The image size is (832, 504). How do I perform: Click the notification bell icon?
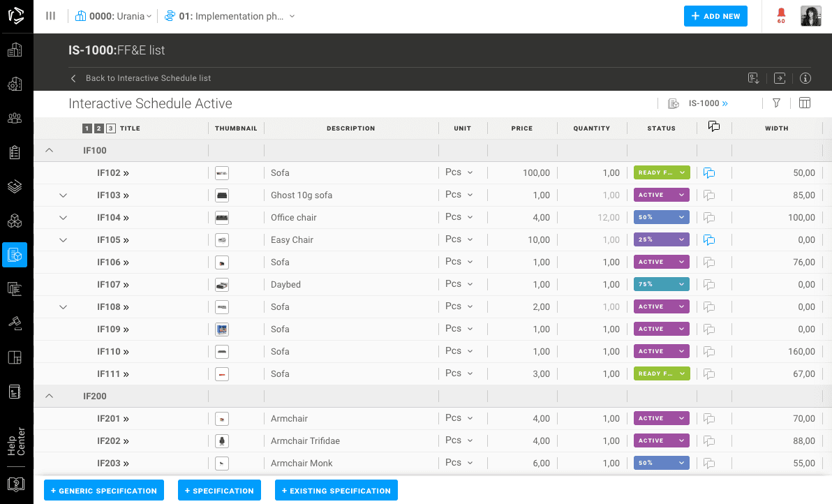click(780, 14)
